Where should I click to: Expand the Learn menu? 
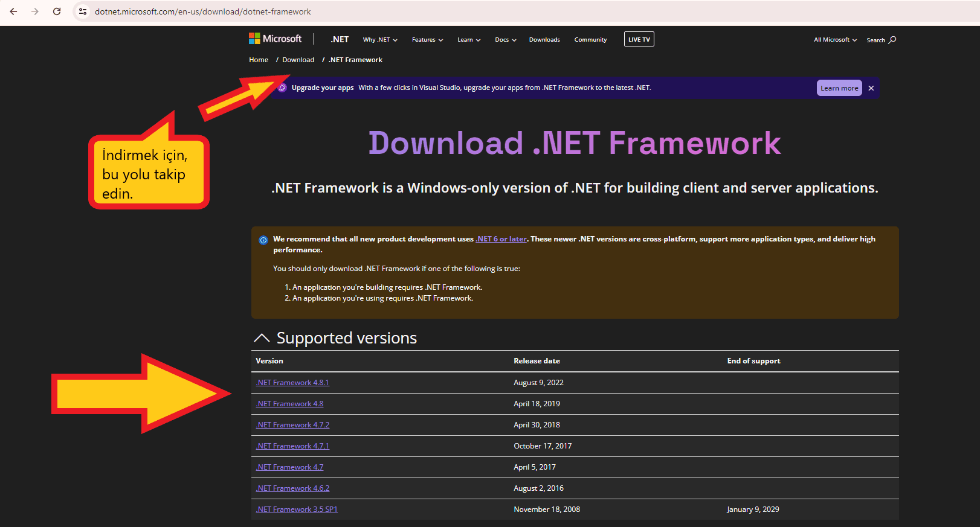469,40
